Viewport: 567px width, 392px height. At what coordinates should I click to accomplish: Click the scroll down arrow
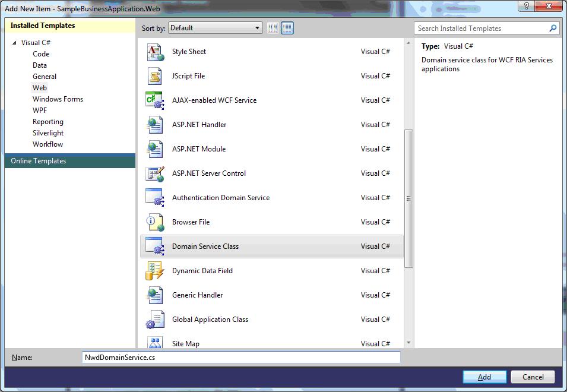pyautogui.click(x=408, y=343)
